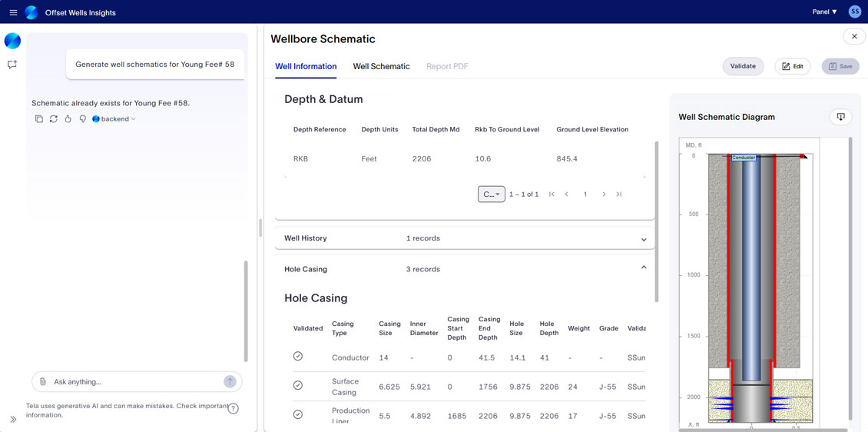Click the well schematic diagram image
This screenshot has height=432, width=868.
point(749,284)
